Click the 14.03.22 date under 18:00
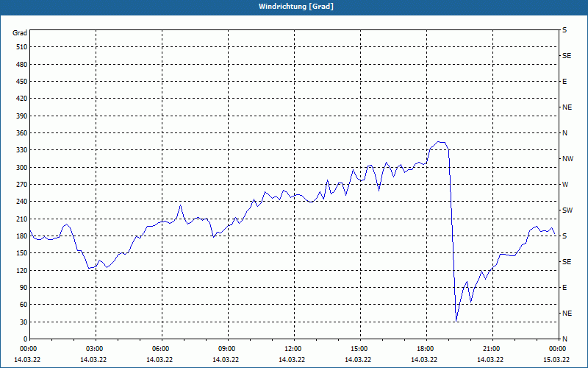Screen dimensions: 588x368 pyautogui.click(x=424, y=360)
